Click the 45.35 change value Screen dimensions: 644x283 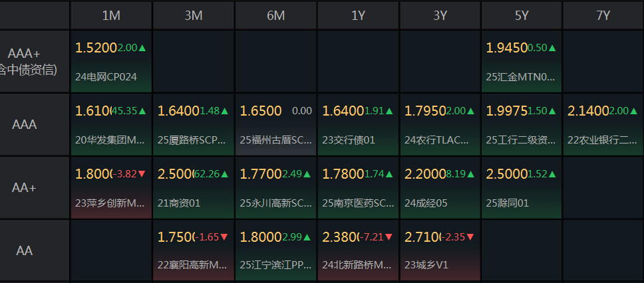124,111
